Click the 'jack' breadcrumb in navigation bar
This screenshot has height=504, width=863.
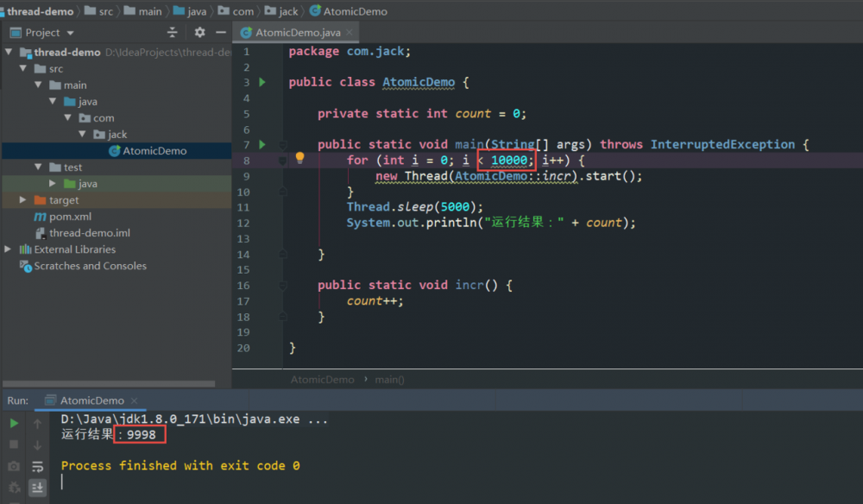tap(287, 11)
